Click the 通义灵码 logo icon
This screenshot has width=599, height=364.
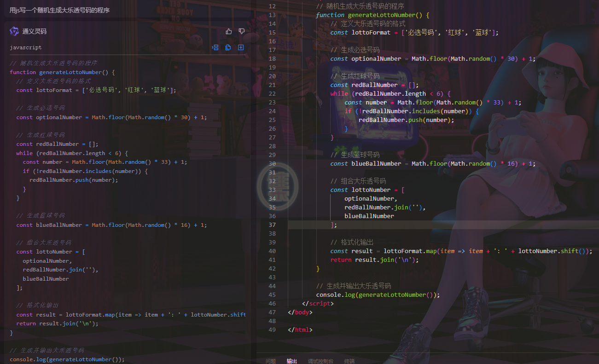click(x=14, y=31)
